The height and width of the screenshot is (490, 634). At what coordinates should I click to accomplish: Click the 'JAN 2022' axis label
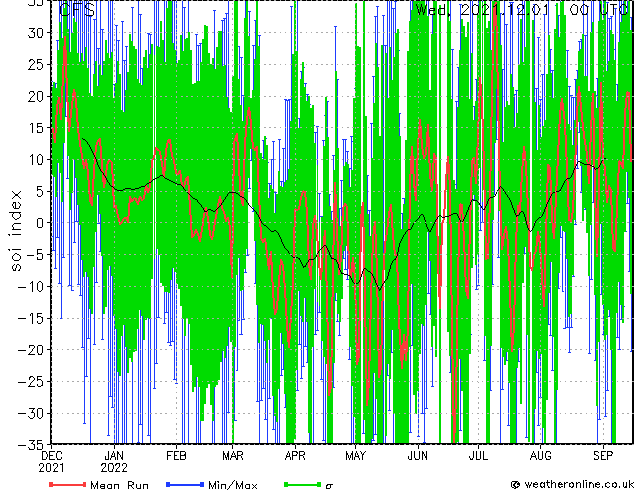click(x=114, y=462)
